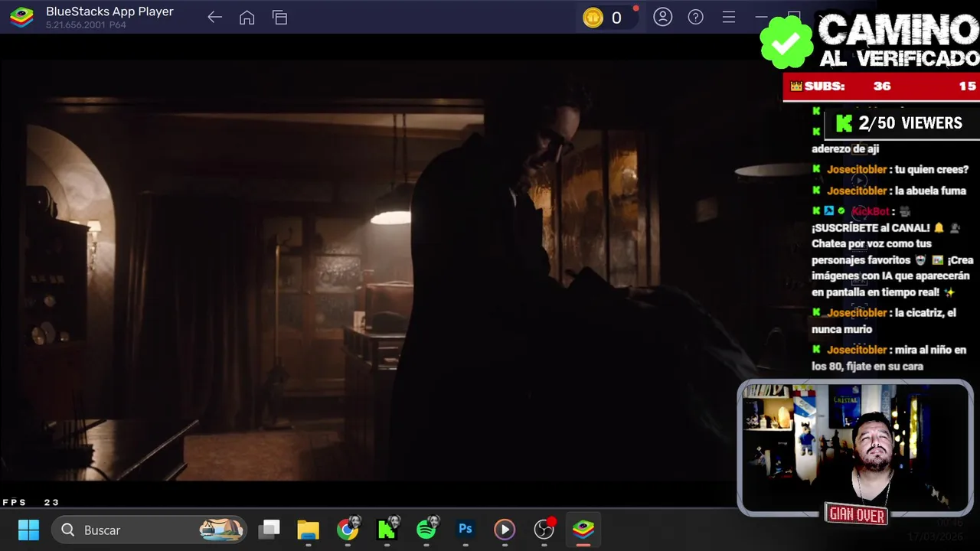This screenshot has width=980, height=551.
Task: Open Photoshop from the taskbar
Action: 465,529
